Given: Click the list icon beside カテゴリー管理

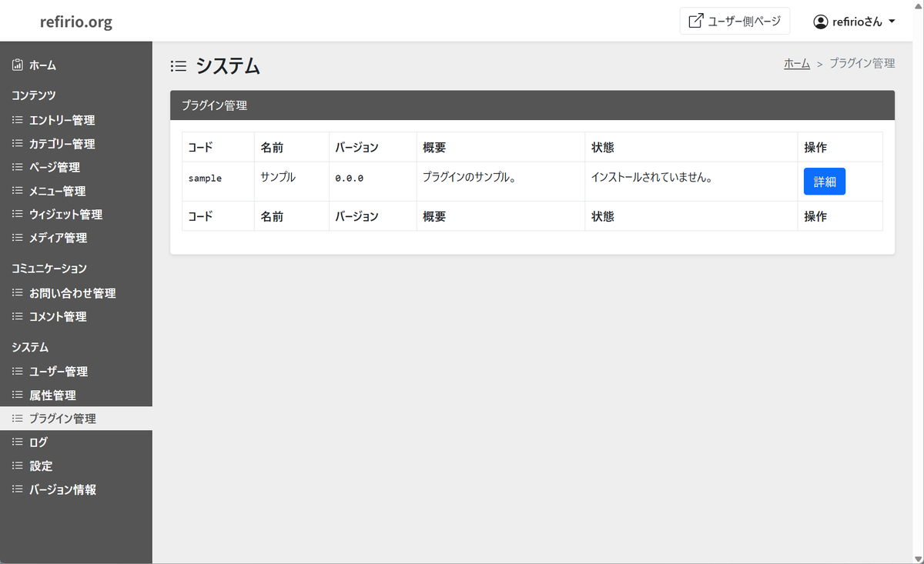Looking at the screenshot, I should click(x=18, y=144).
